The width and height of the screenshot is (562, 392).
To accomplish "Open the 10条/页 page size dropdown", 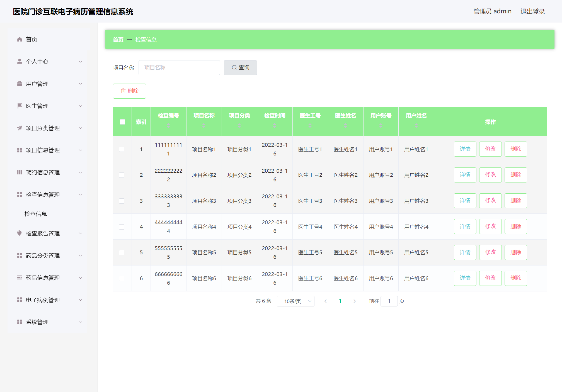I will pyautogui.click(x=295, y=301).
